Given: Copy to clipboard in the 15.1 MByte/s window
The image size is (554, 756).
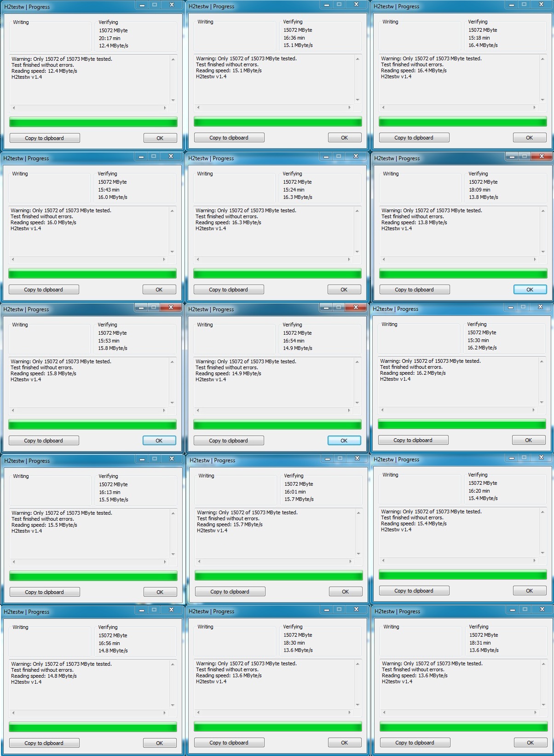Looking at the screenshot, I should (229, 138).
